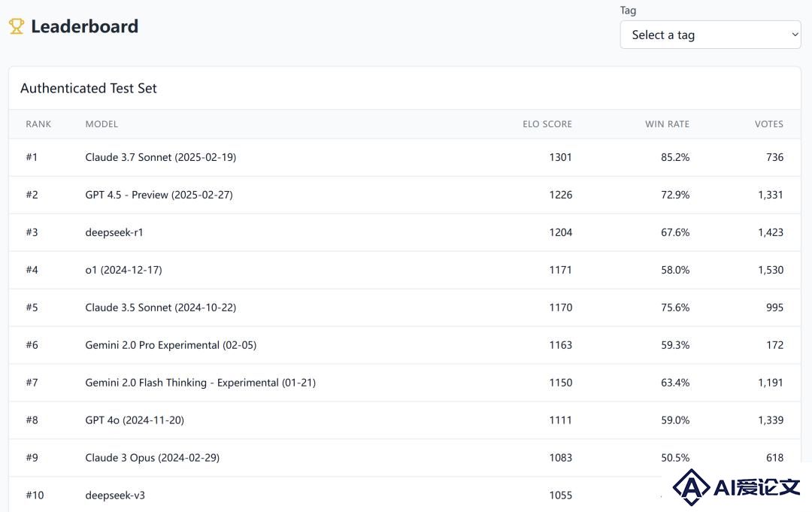Screen dimensions: 812x512
Task: Click the 618 votes value
Action: [774, 458]
